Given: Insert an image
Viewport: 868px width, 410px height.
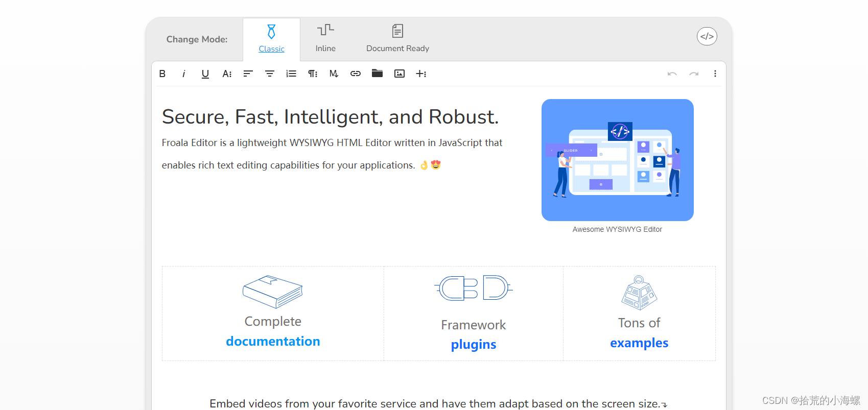Looking at the screenshot, I should [400, 74].
